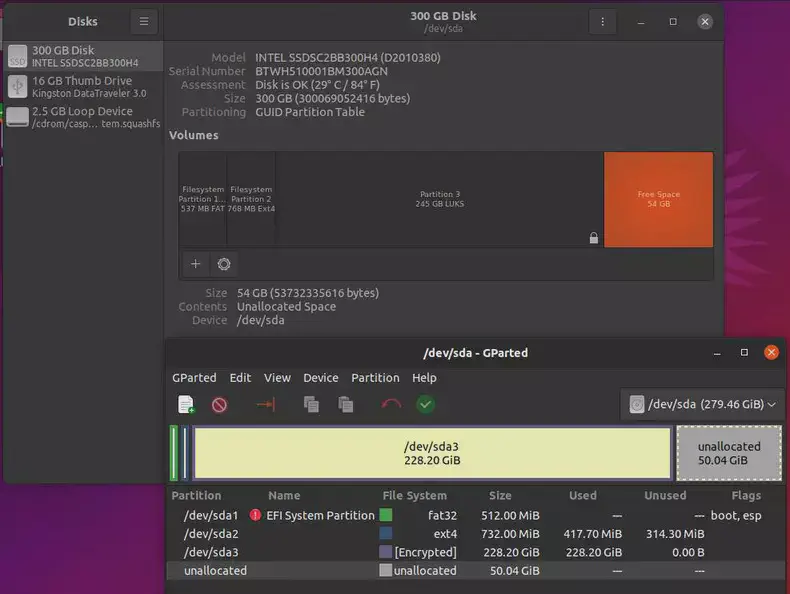The height and width of the screenshot is (594, 790).
Task: Open the Partition menu in GParted
Action: point(375,378)
